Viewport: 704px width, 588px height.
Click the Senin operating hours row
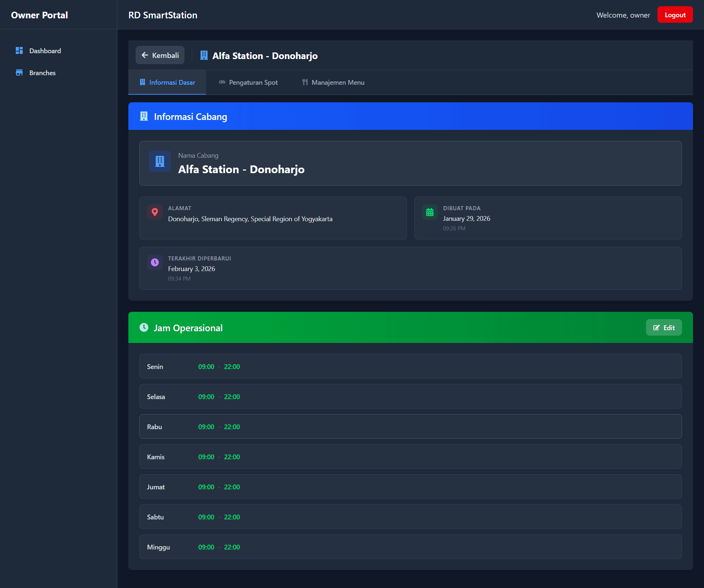410,366
